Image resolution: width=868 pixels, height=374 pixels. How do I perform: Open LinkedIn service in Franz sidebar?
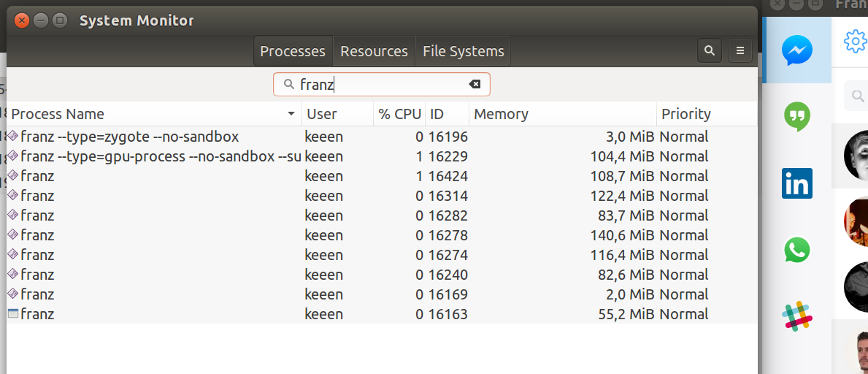coord(797,183)
